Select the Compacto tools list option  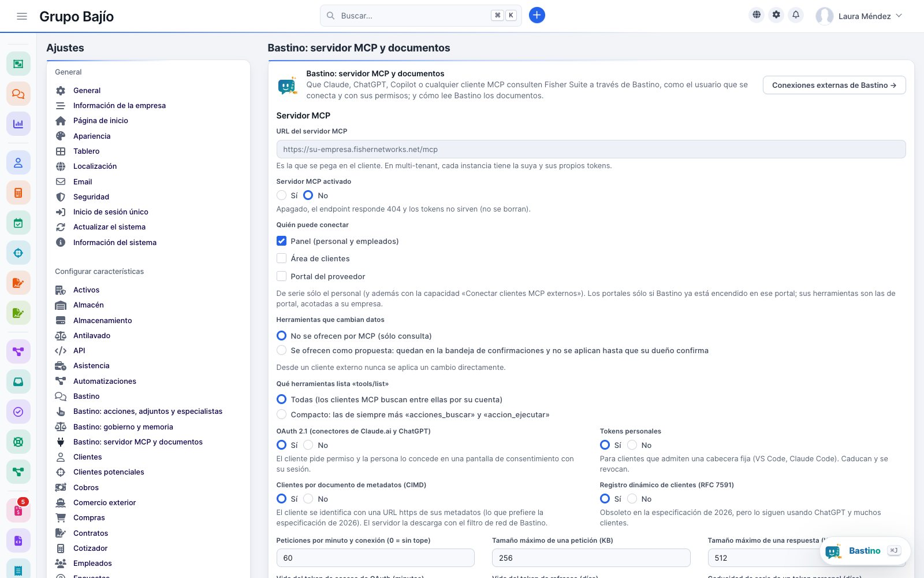(281, 414)
